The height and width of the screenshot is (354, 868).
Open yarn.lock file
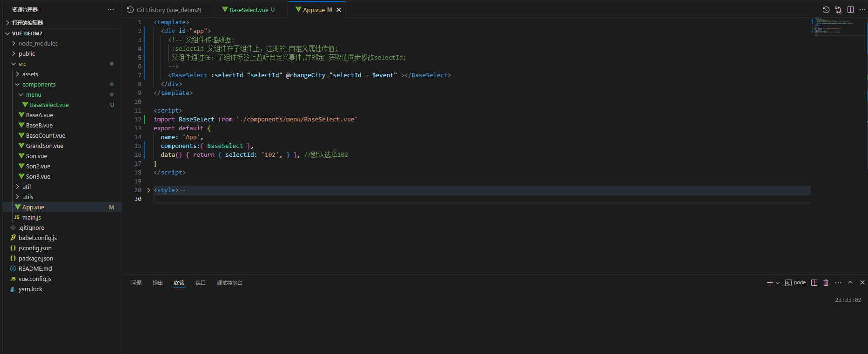62,289
